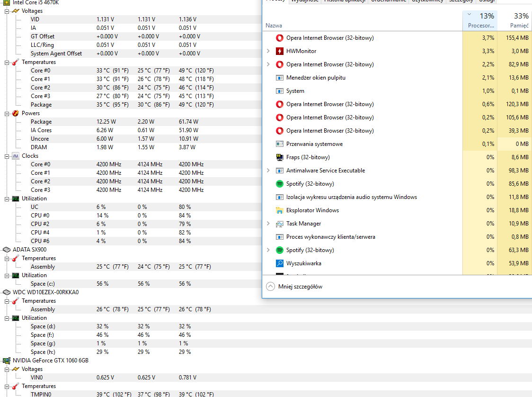Viewport: 532px width, 397px height.
Task: Collapse the Clocks section in HWMonitor
Action: pos(7,156)
